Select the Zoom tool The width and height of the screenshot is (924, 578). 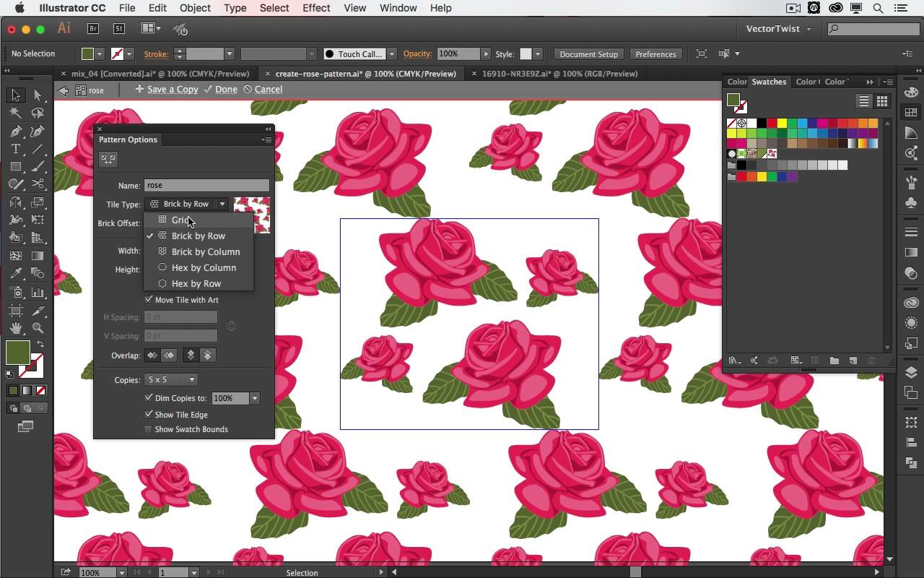(x=38, y=328)
